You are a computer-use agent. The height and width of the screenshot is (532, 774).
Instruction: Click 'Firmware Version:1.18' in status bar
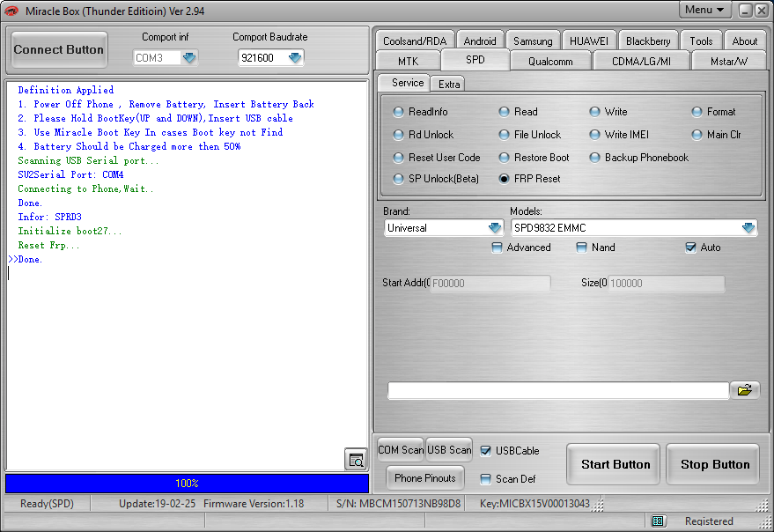(254, 503)
